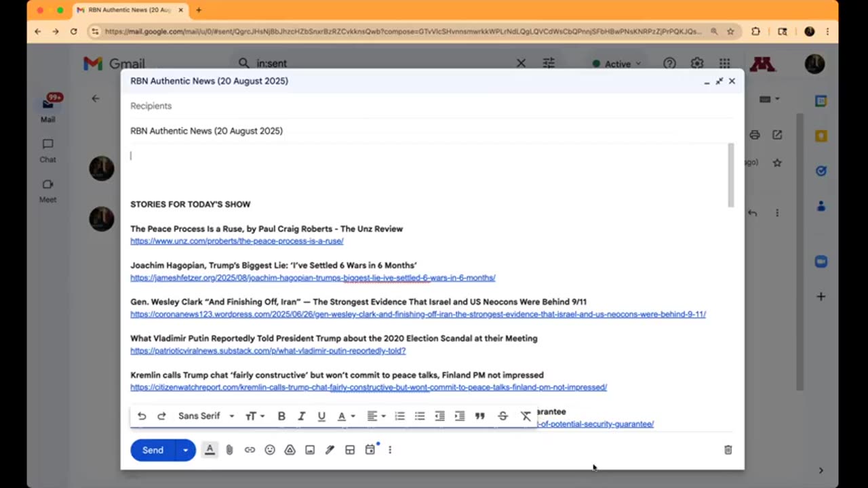Open the more options three-dot menu in compose
This screenshot has height=488, width=868.
pos(390,450)
